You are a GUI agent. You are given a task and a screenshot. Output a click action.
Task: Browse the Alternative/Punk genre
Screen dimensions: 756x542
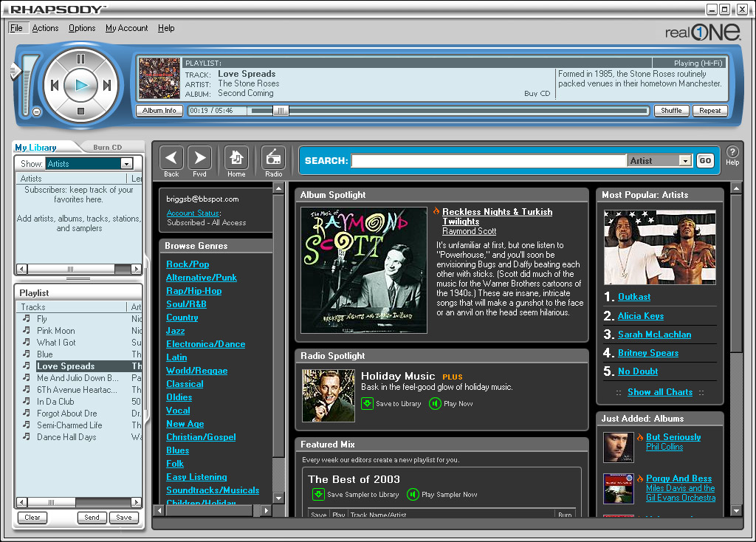(x=202, y=277)
